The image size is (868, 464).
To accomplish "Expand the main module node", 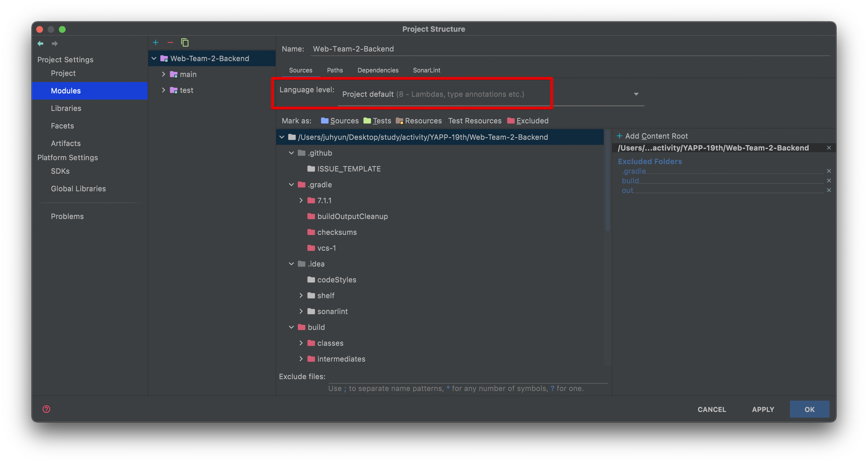I will (x=164, y=74).
